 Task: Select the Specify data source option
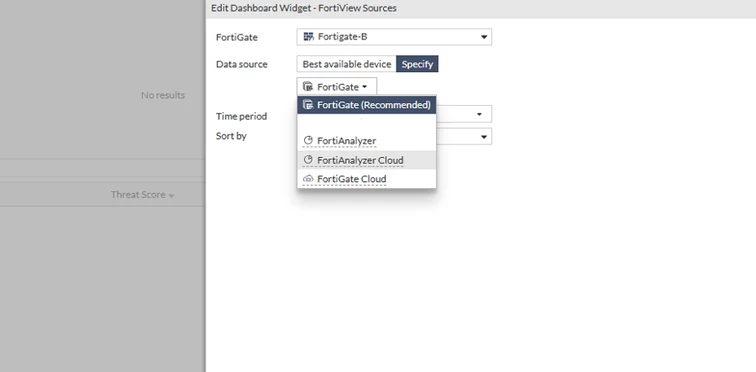pos(417,64)
